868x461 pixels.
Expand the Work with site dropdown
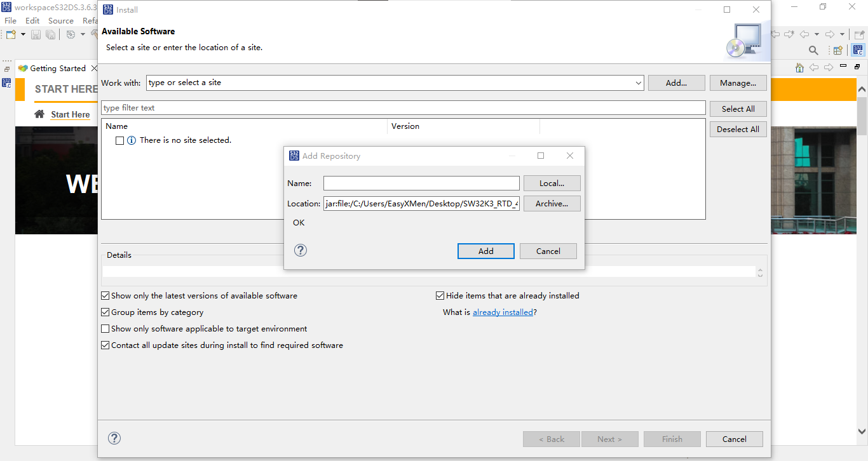(x=638, y=83)
